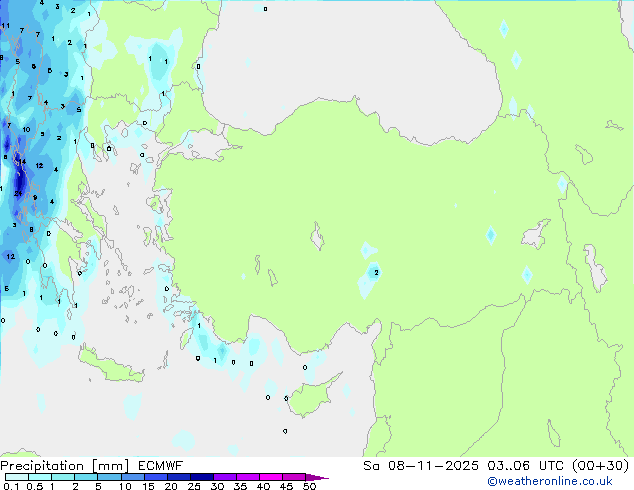The width and height of the screenshot is (634, 490).
Task: Click the '24' precipitation value on the map
Action: (18, 194)
